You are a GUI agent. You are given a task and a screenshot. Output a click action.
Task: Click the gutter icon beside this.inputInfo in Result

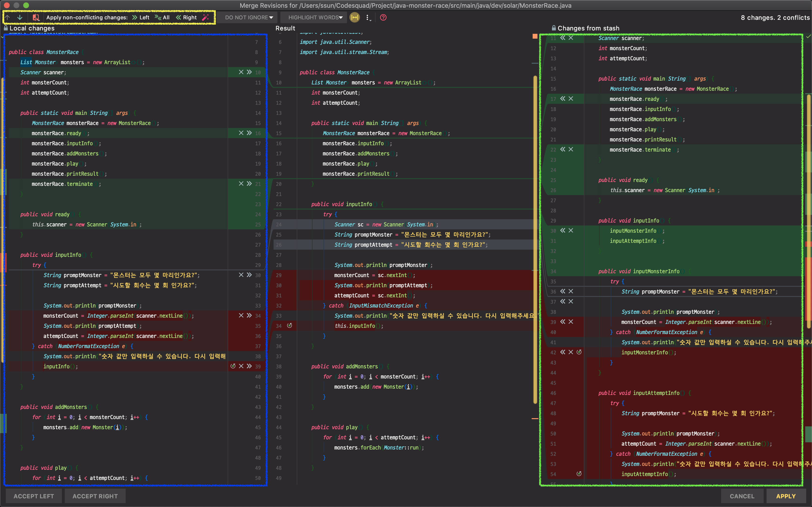pos(290,326)
